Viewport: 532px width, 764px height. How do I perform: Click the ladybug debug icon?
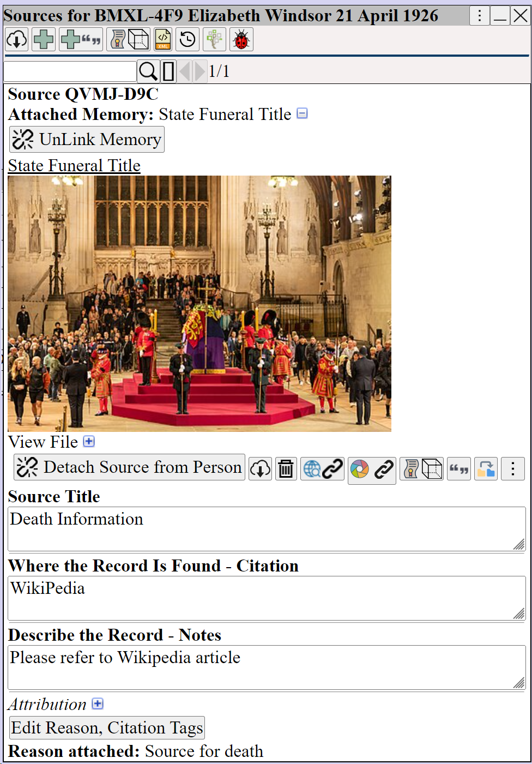[x=241, y=39]
